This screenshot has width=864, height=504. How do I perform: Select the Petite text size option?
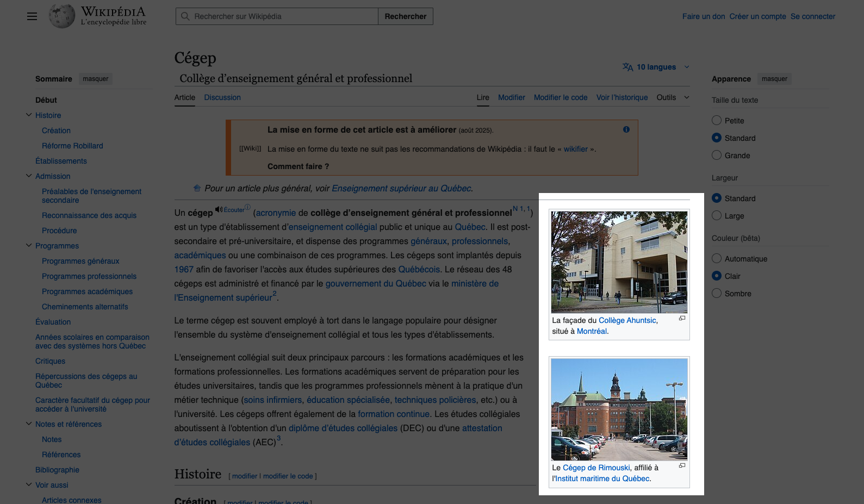tap(717, 121)
